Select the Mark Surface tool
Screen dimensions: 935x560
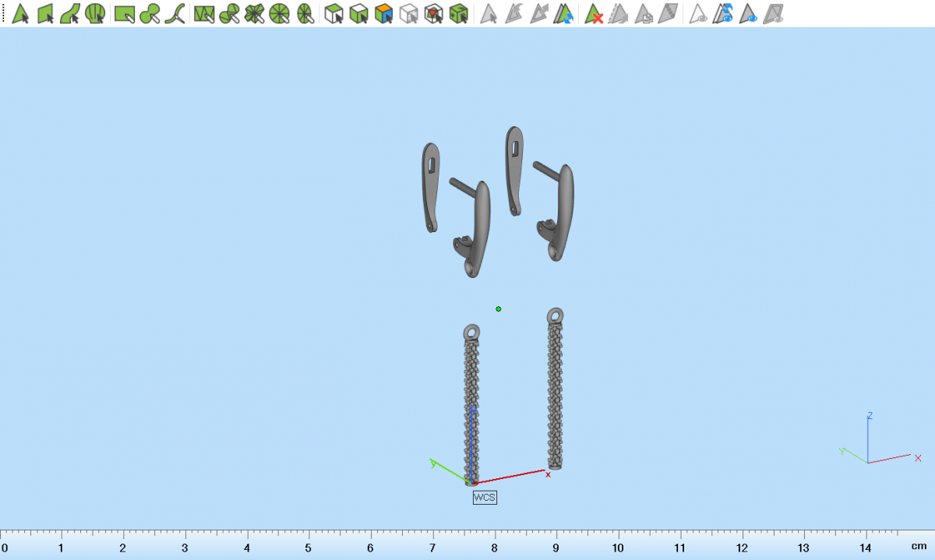coord(70,13)
